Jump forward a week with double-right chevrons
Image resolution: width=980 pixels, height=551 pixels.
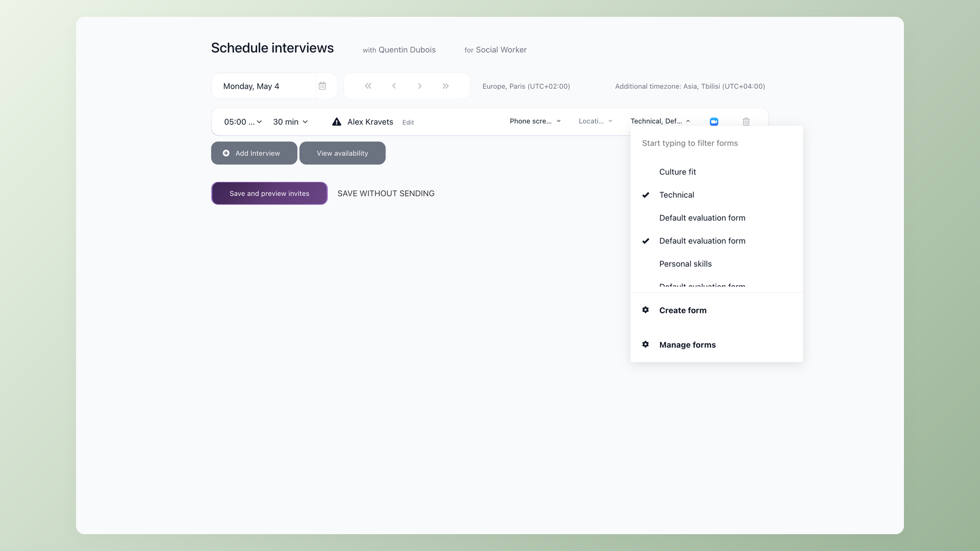pos(446,86)
